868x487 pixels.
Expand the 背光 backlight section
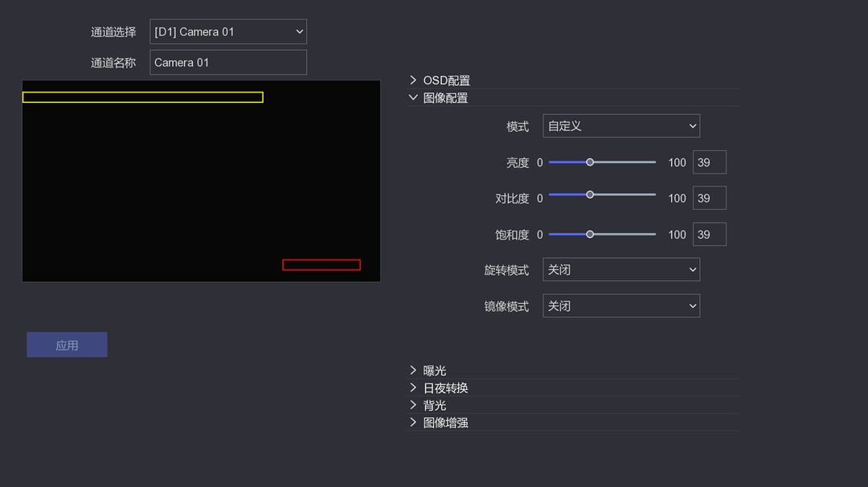click(434, 405)
